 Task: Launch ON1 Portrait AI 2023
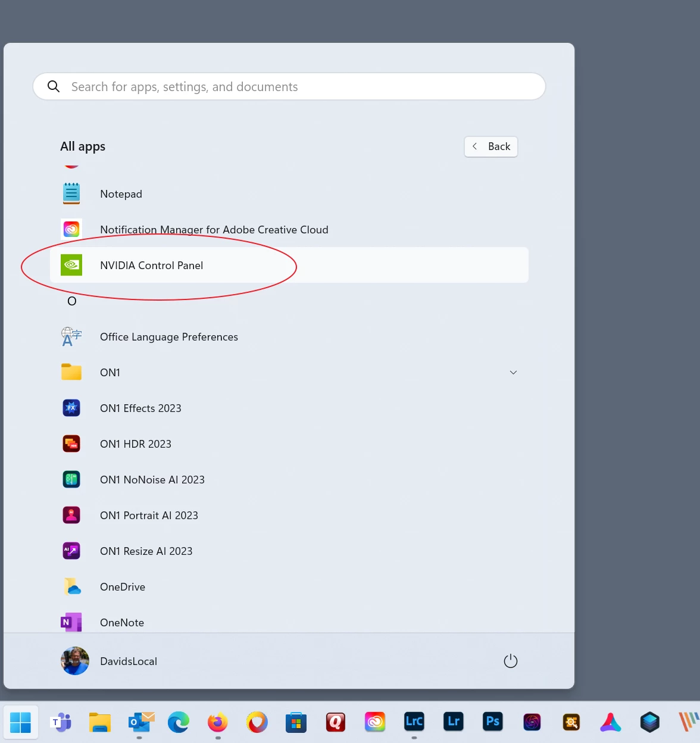point(289,516)
